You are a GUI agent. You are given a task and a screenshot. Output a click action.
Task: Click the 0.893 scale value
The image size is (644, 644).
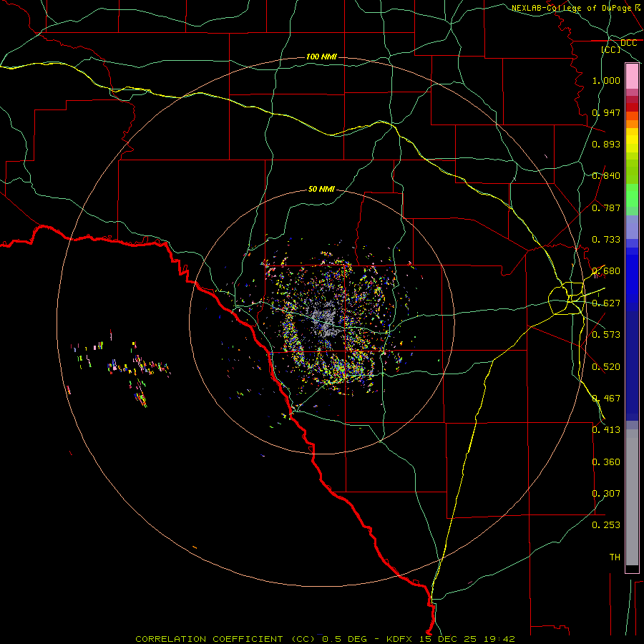(x=606, y=144)
